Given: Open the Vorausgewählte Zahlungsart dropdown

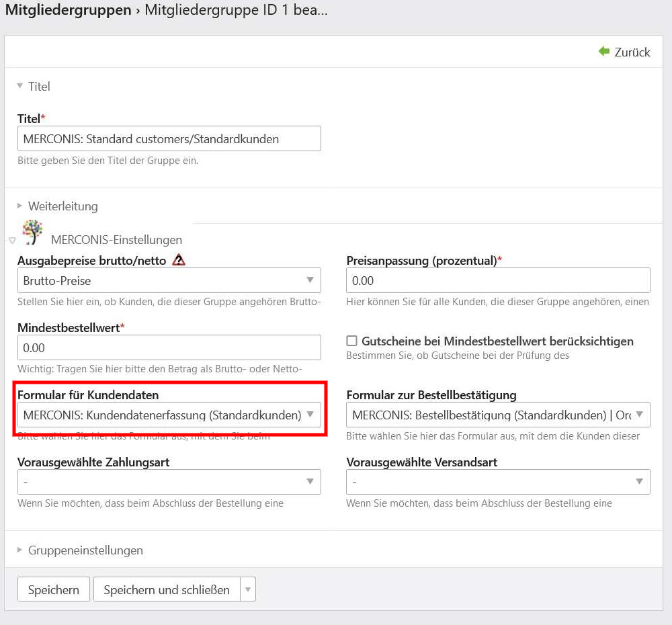Looking at the screenshot, I should [x=169, y=482].
